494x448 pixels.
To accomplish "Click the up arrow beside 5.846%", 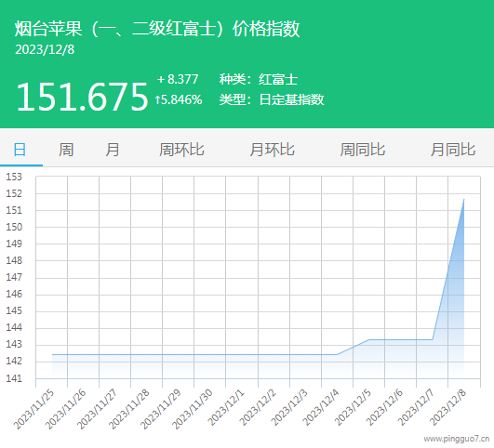I will pyautogui.click(x=157, y=100).
